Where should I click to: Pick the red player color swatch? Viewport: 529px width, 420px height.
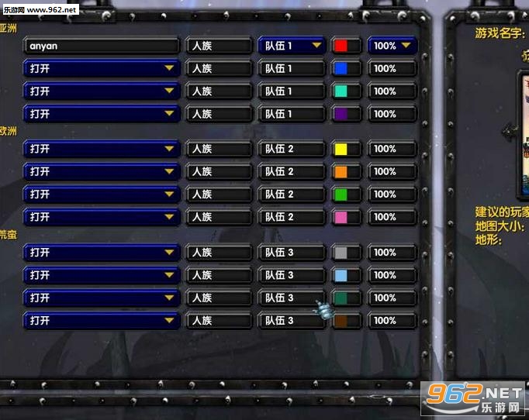tap(341, 46)
